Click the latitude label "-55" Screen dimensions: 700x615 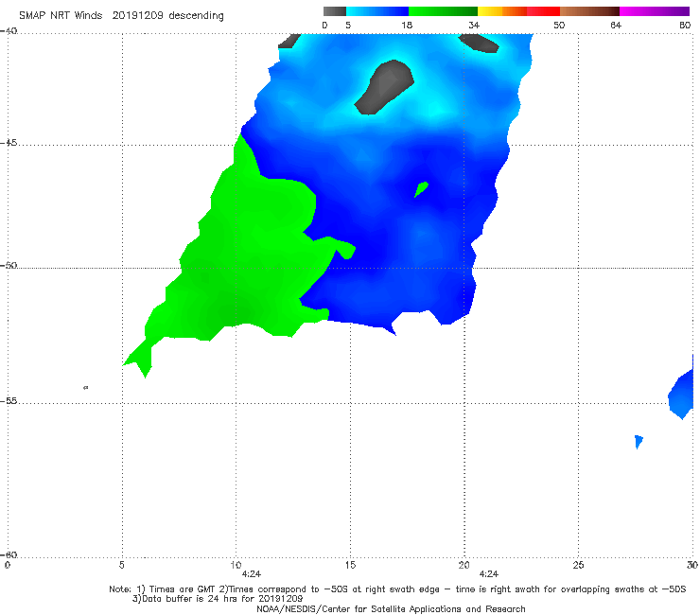9,401
